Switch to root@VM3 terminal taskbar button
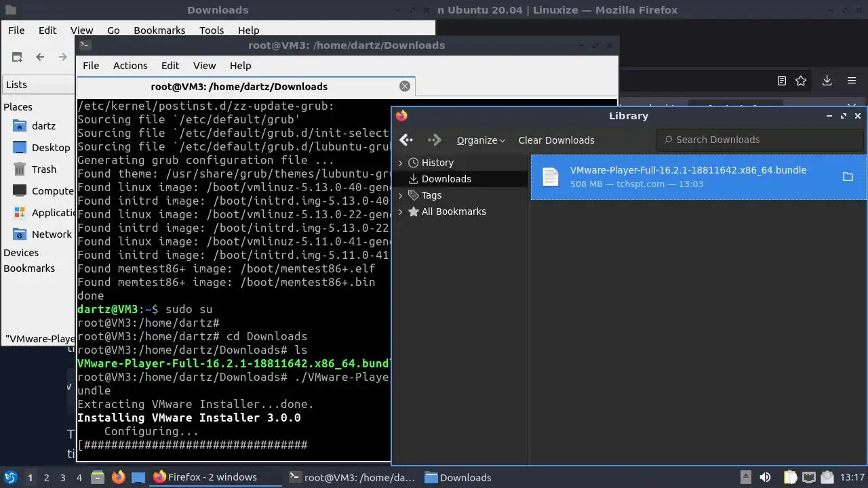 (x=351, y=477)
